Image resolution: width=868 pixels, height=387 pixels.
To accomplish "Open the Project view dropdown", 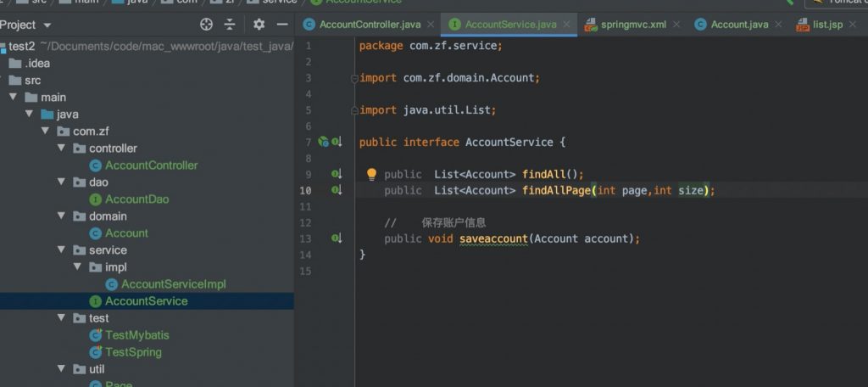I will pyautogui.click(x=47, y=25).
